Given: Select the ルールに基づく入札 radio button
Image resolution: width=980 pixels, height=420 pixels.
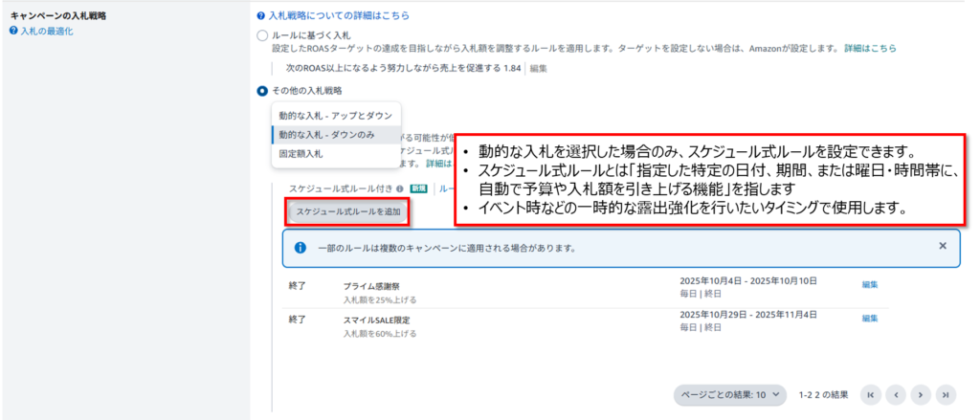Looking at the screenshot, I should tap(262, 35).
